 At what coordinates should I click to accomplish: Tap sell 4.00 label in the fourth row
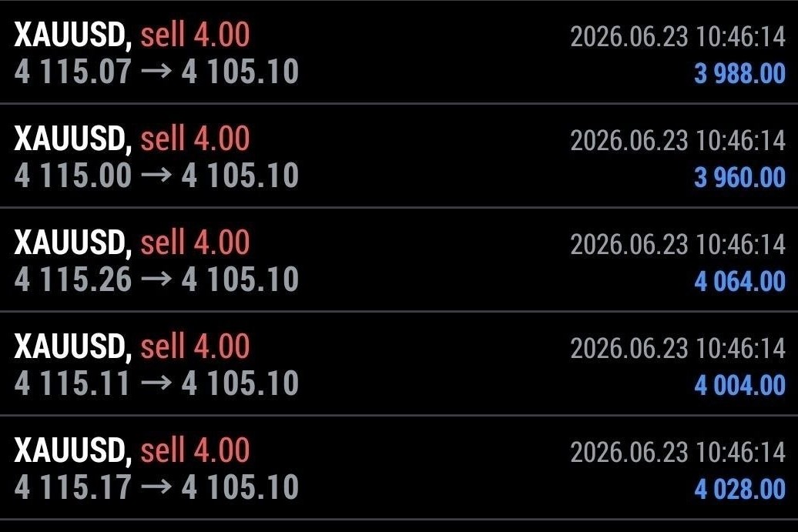pos(195,346)
